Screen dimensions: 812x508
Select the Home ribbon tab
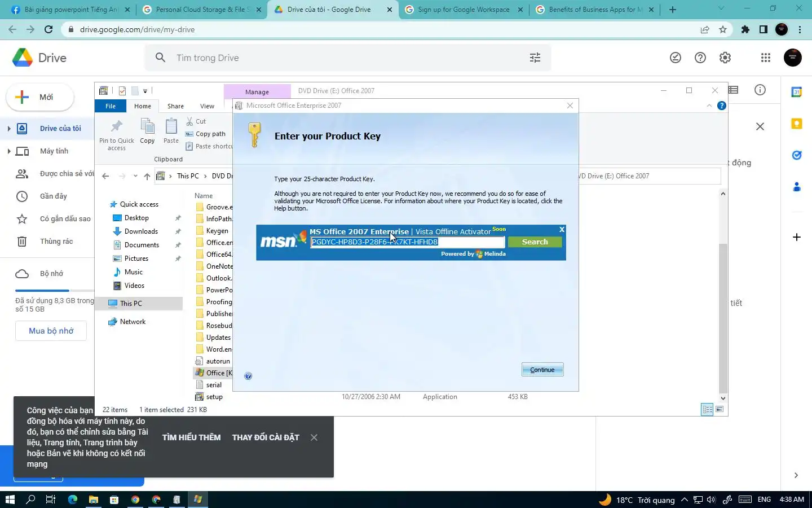pyautogui.click(x=143, y=106)
